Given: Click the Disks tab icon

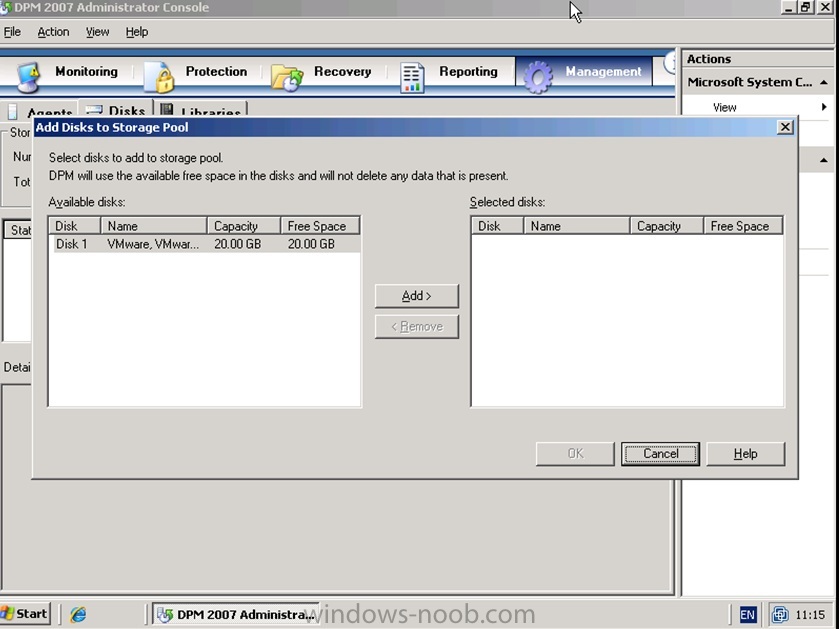Looking at the screenshot, I should 94,110.
